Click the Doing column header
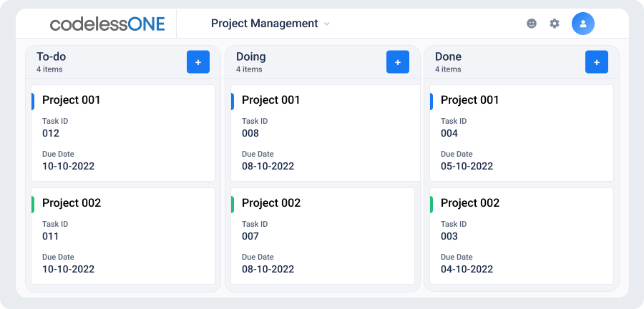Image resolution: width=644 pixels, height=309 pixels. [250, 57]
